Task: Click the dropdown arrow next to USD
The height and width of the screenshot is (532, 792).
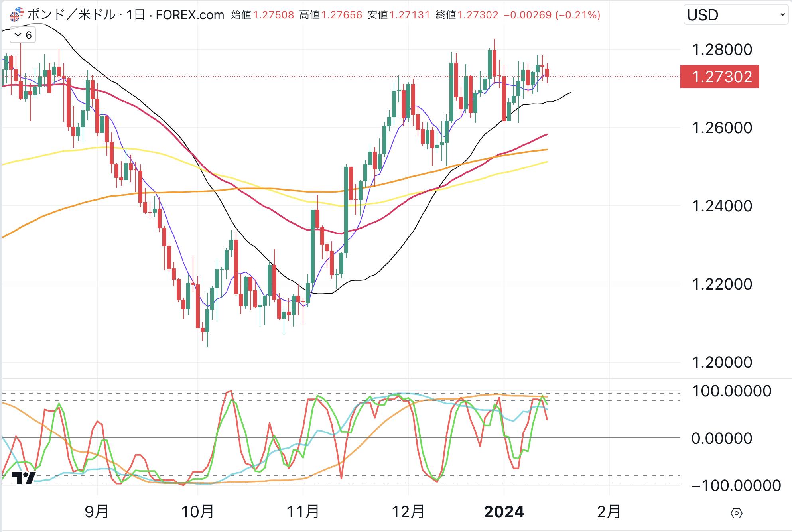Action: click(x=782, y=15)
